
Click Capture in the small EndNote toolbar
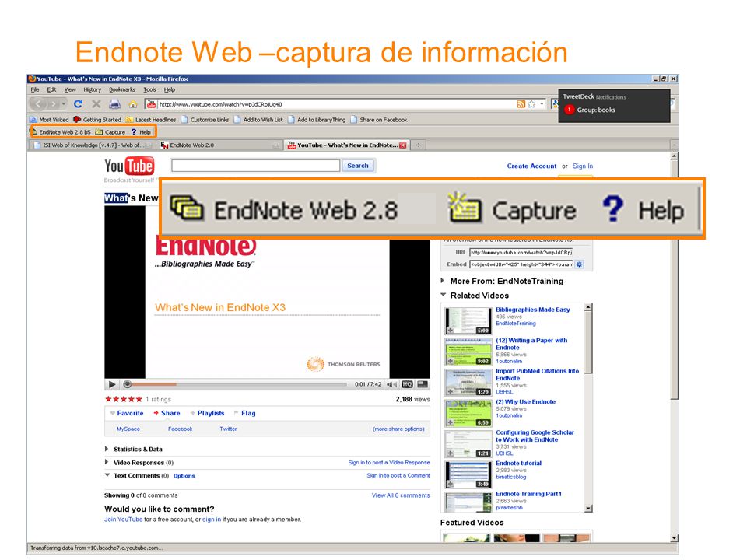[x=110, y=132]
